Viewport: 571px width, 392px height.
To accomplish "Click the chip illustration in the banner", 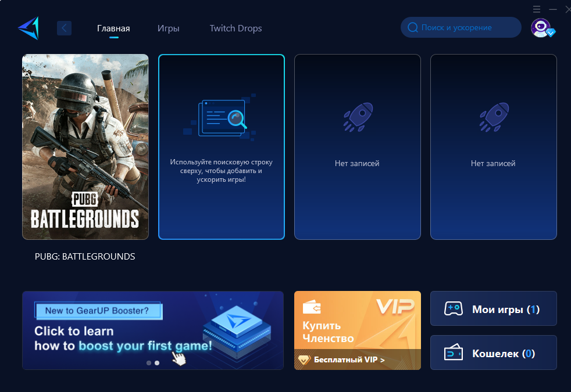I will click(237, 331).
